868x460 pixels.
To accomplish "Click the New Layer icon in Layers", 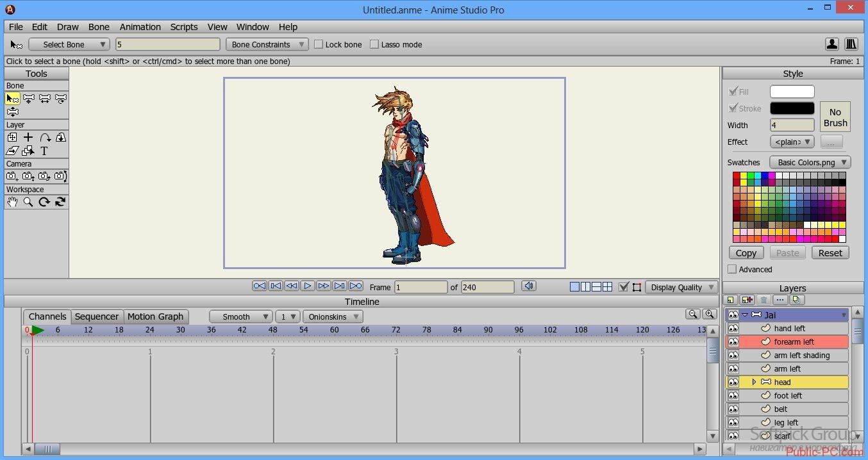I will coord(730,300).
